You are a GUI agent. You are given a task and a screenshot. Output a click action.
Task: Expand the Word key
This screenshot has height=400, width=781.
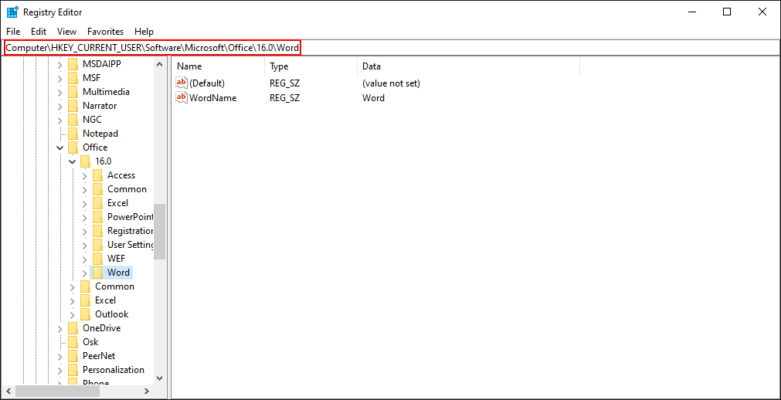click(85, 273)
